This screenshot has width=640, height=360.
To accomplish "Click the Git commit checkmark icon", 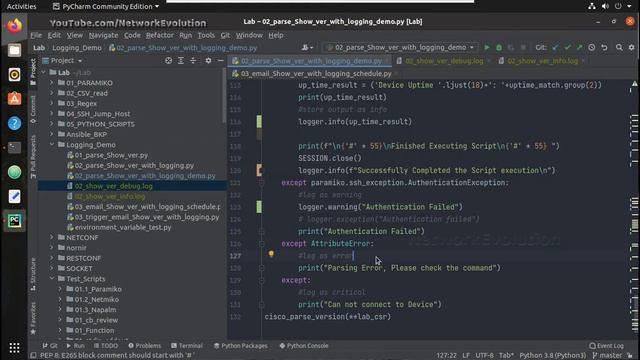I will tap(567, 48).
